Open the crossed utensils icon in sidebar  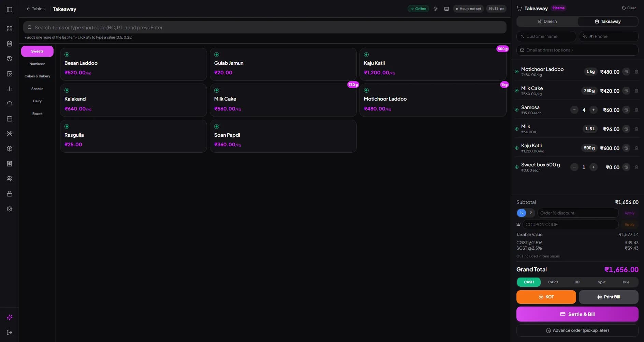(x=10, y=134)
